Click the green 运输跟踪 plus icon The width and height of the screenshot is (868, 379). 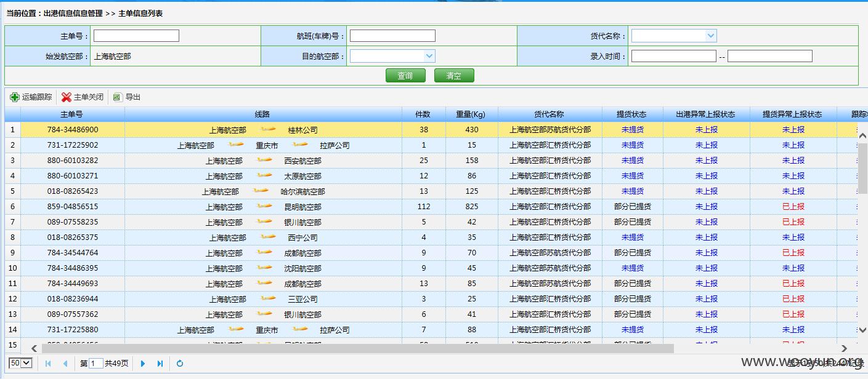coord(15,97)
